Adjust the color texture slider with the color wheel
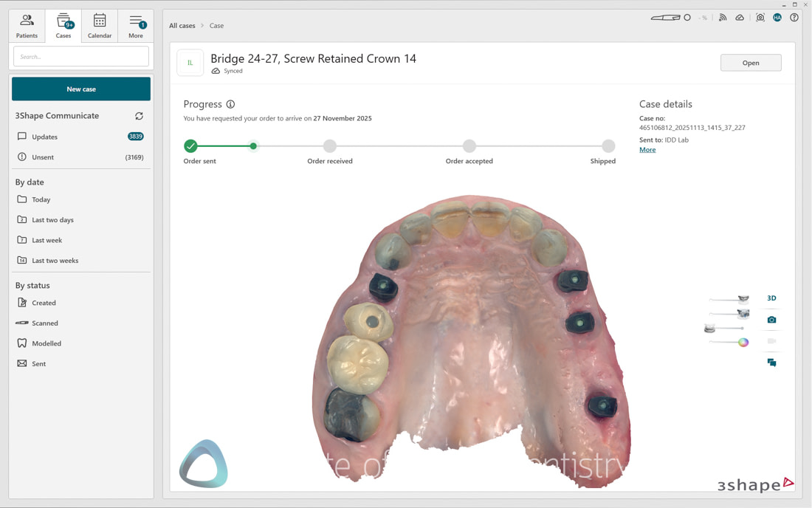This screenshot has height=508, width=812. [x=742, y=342]
